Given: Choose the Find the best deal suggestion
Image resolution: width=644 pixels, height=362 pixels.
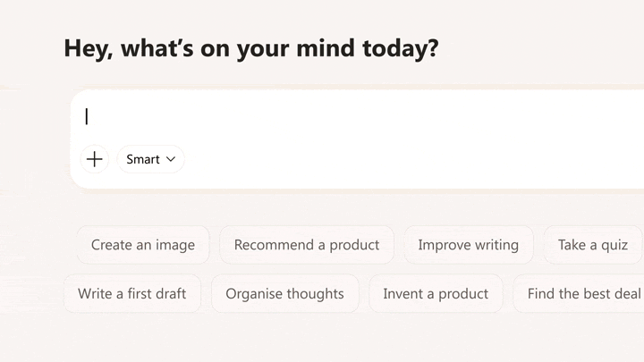Looking at the screenshot, I should pos(583,293).
